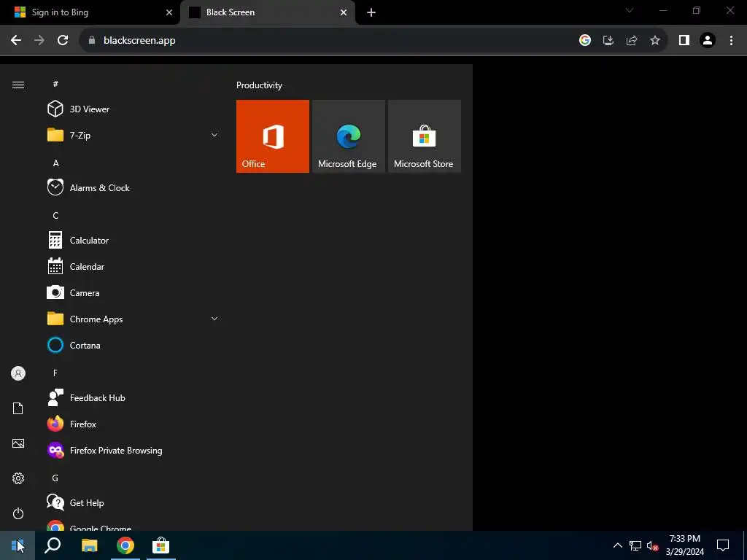747x560 pixels.
Task: Show hidden system tray icons
Action: pos(617,545)
